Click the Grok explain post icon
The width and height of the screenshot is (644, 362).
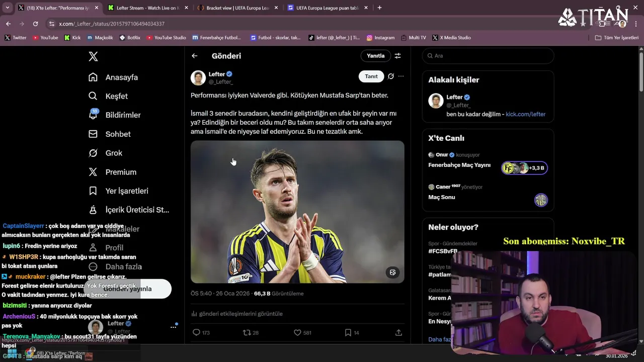click(x=391, y=76)
